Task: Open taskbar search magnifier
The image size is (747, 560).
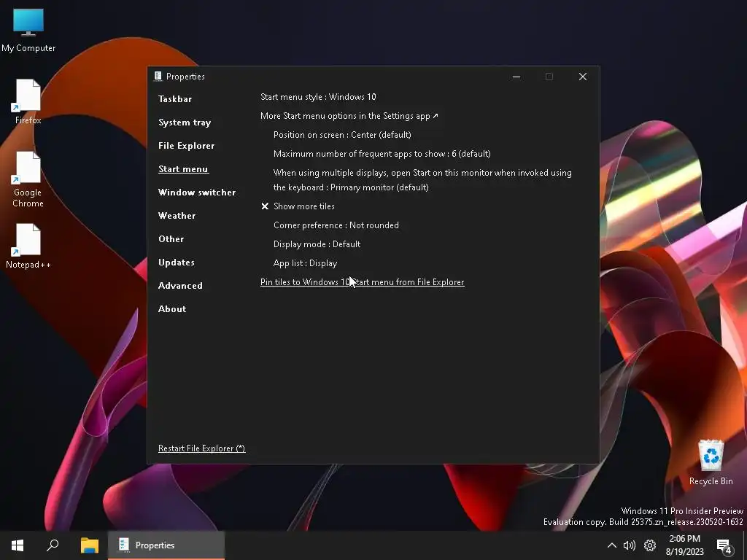Action: [53, 545]
